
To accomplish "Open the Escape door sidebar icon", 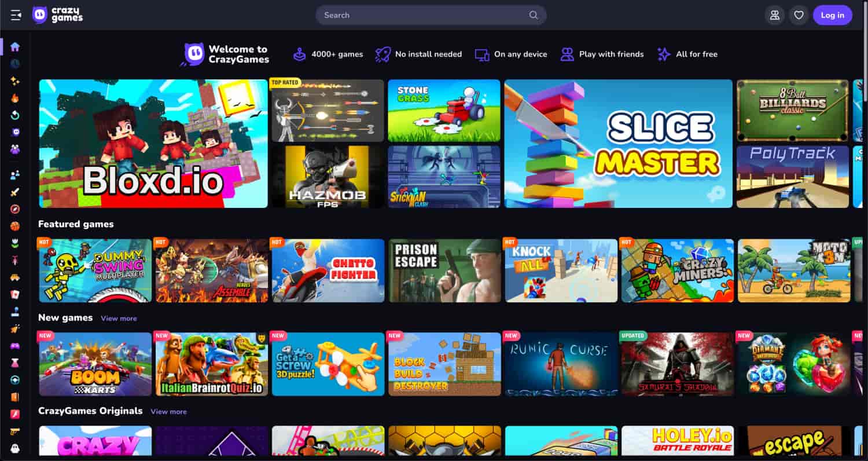I will point(15,397).
